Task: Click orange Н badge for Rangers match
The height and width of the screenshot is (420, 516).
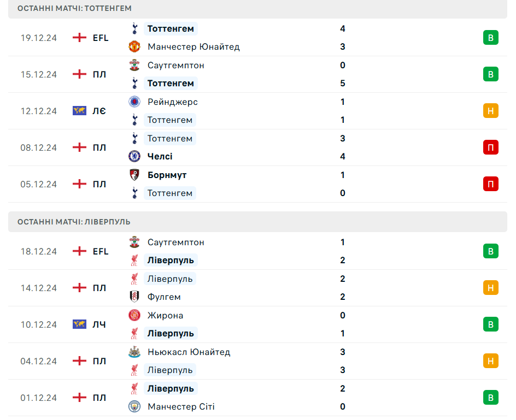Action: point(491,111)
